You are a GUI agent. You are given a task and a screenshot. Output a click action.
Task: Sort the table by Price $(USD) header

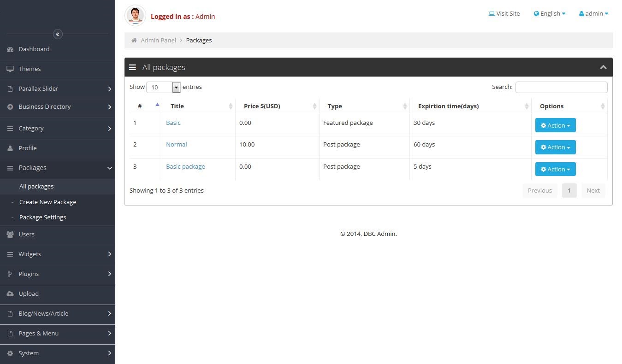(x=278, y=106)
